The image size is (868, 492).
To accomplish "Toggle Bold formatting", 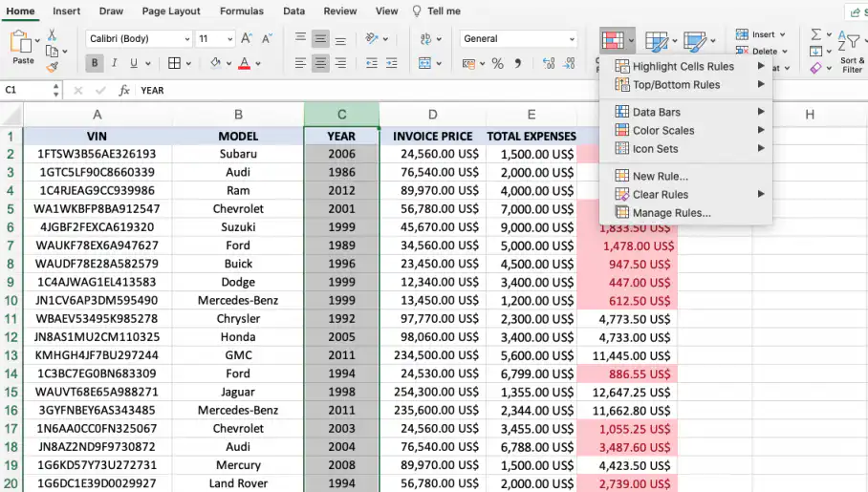I will [x=94, y=63].
